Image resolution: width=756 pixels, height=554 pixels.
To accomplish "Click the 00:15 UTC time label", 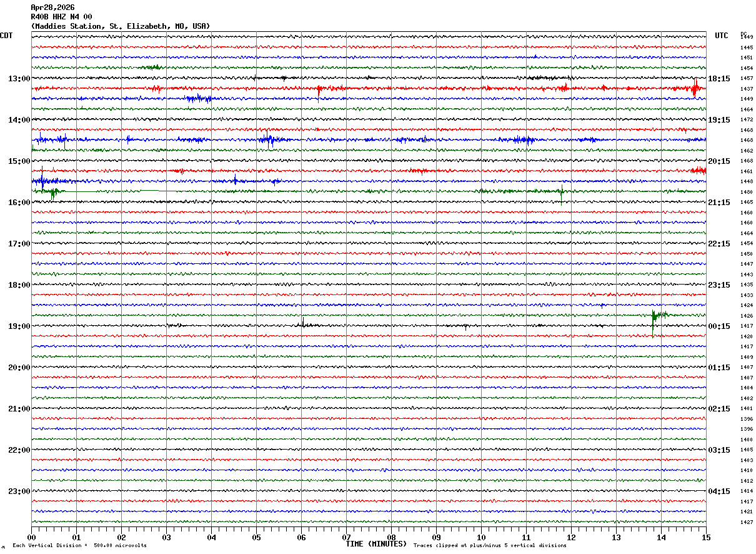I will [x=719, y=326].
